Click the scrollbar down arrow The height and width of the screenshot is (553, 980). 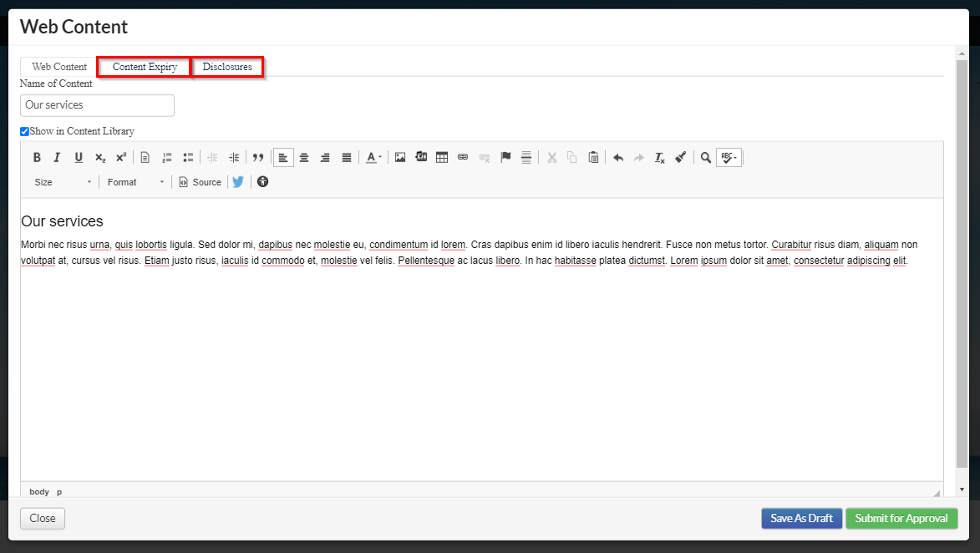click(x=962, y=490)
